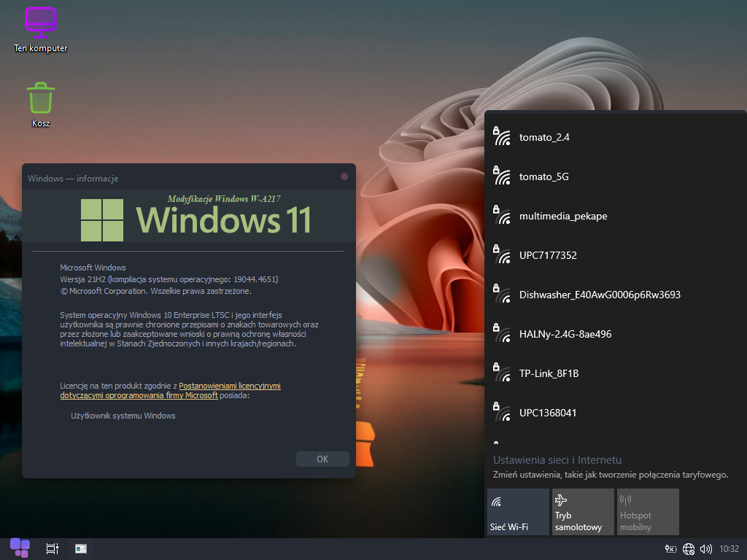Open the volume speaker tray icon
The width and height of the screenshot is (747, 560).
coord(705,549)
